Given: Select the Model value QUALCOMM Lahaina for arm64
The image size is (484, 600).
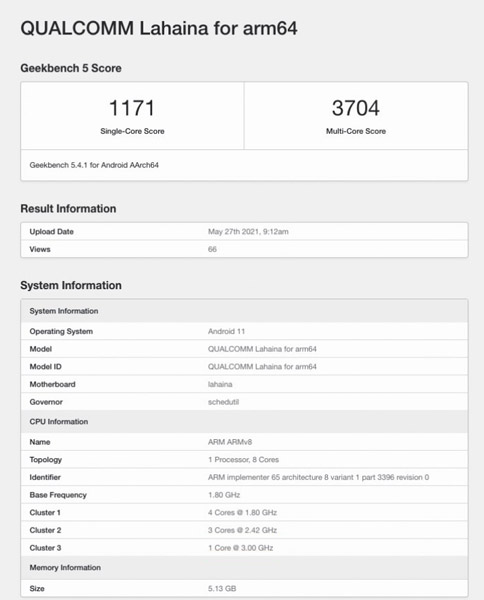Looking at the screenshot, I should coord(262,349).
